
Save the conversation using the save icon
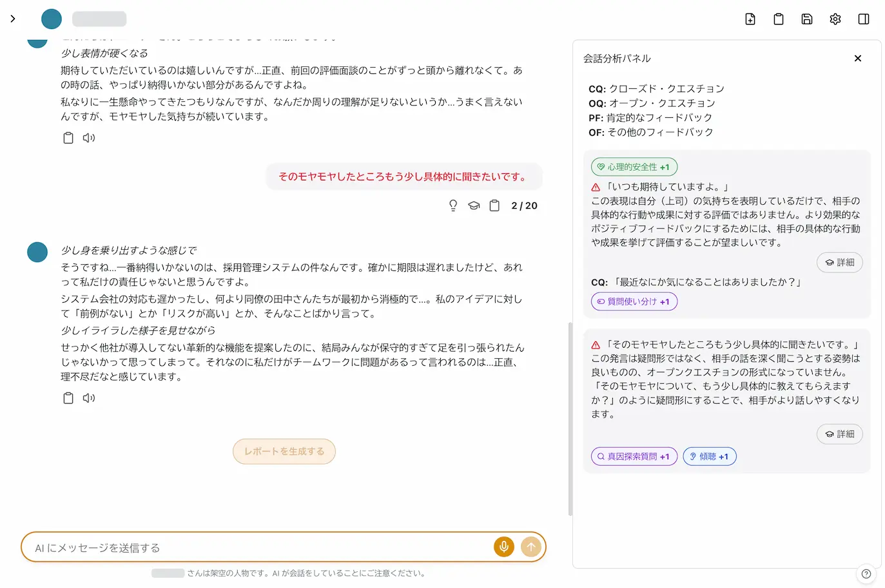(x=806, y=19)
